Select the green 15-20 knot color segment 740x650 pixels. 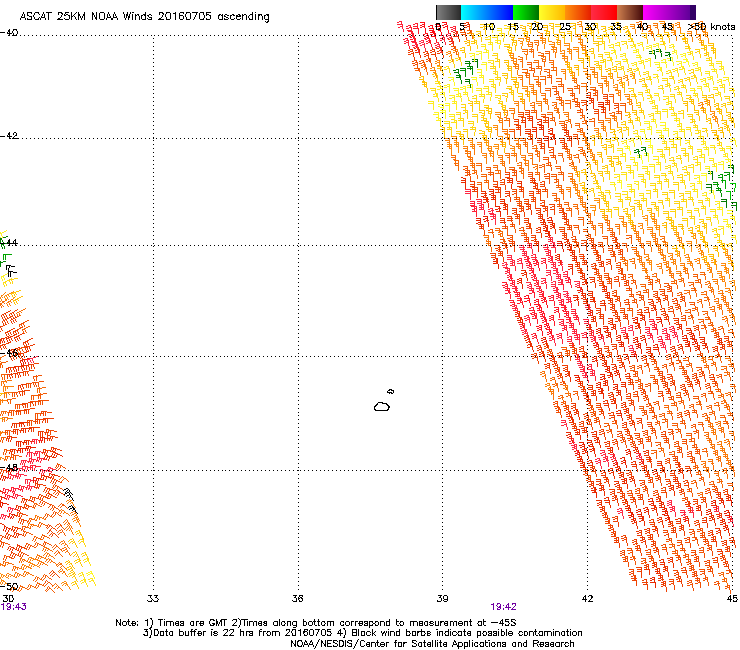526,12
